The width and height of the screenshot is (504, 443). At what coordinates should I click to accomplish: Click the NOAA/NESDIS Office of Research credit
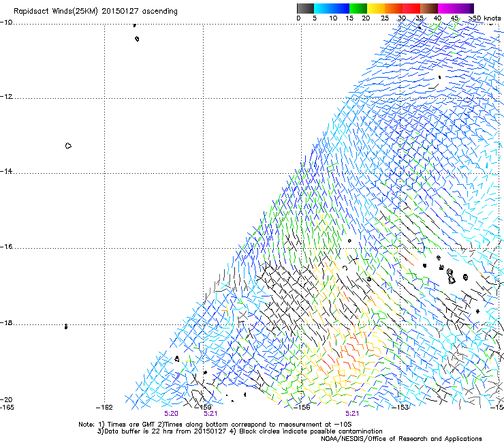tap(401, 439)
